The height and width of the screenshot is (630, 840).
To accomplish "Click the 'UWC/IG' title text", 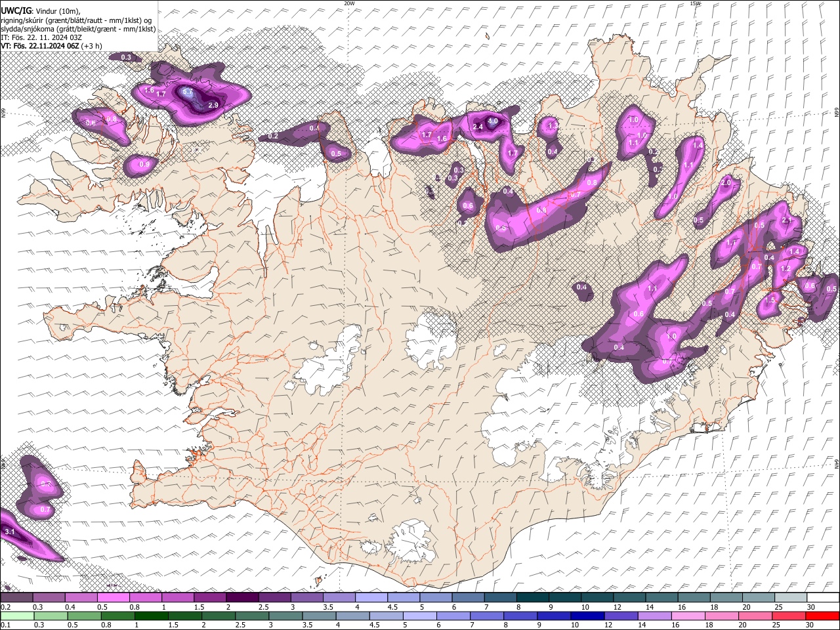I will [16, 10].
